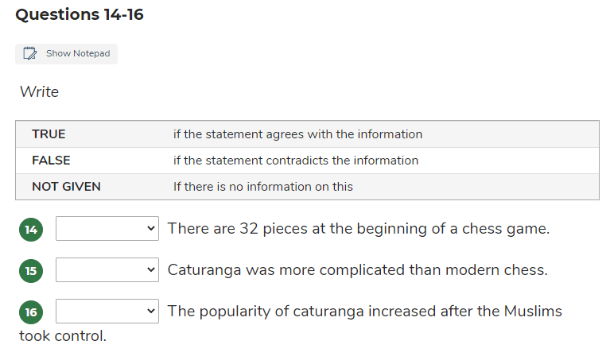Viewport: 610px width, 364px height.
Task: Click the green number 14 badge
Action: coord(31,230)
